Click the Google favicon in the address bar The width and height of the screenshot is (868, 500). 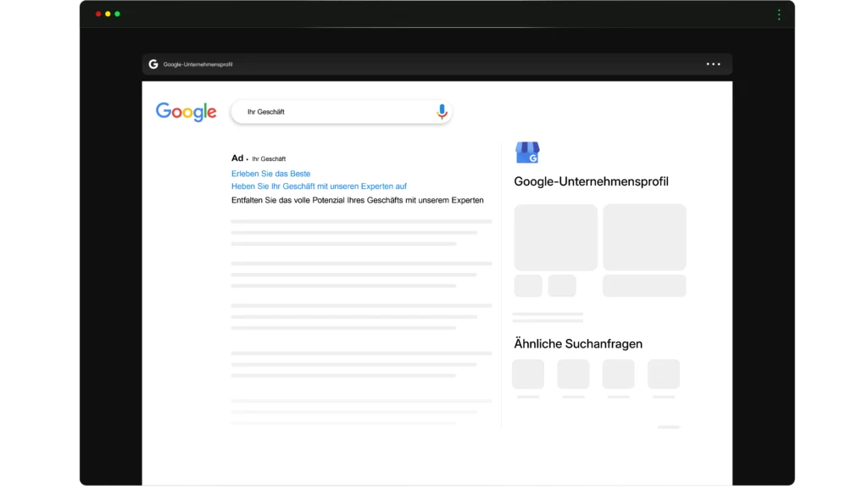(153, 64)
